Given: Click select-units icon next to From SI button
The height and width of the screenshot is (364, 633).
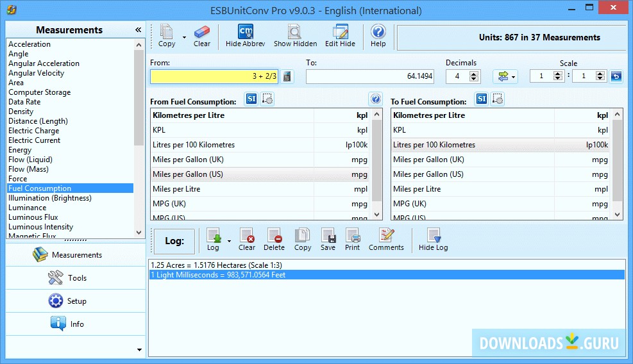Looking at the screenshot, I should [x=267, y=99].
